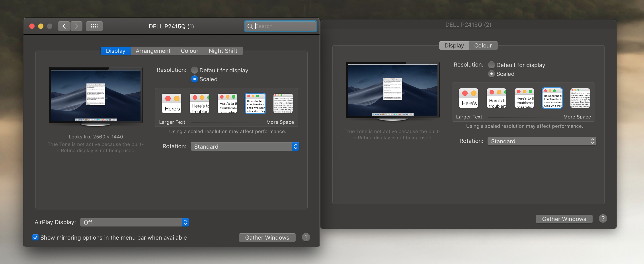Select largest text resolution thumbnail in DELL (2)
Viewport: 644px width, 264px height.
(468, 98)
